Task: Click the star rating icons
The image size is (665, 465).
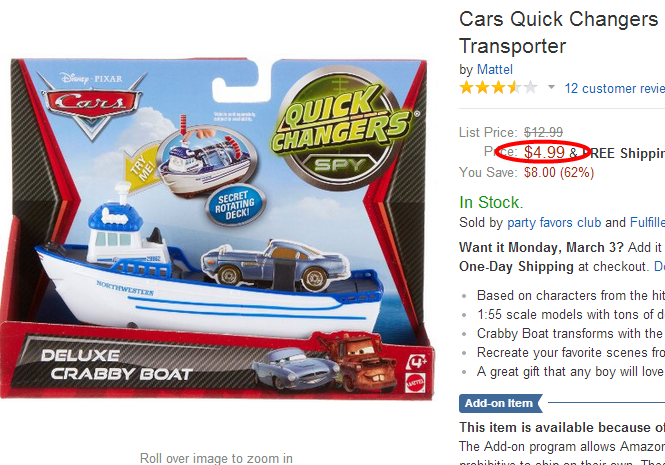Action: (x=498, y=88)
